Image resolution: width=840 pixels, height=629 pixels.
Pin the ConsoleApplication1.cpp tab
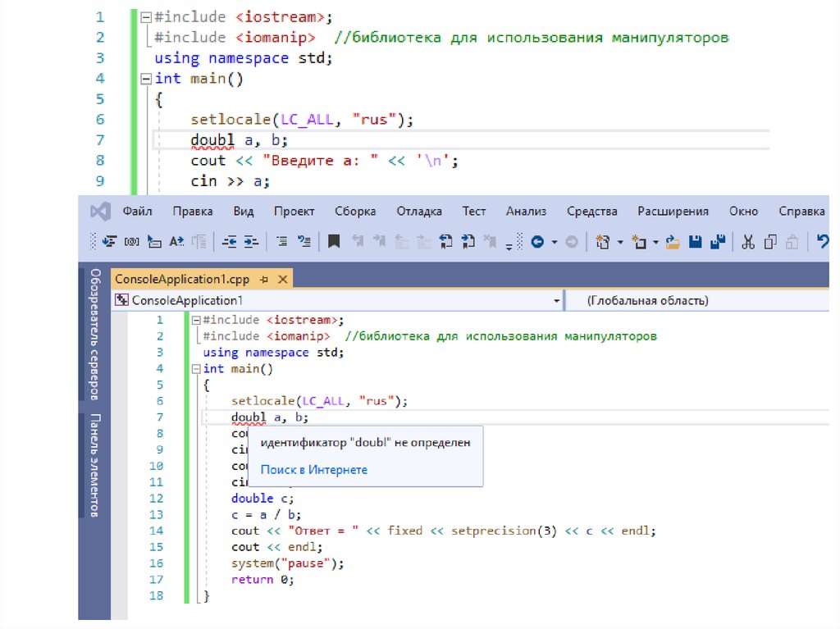click(x=264, y=280)
